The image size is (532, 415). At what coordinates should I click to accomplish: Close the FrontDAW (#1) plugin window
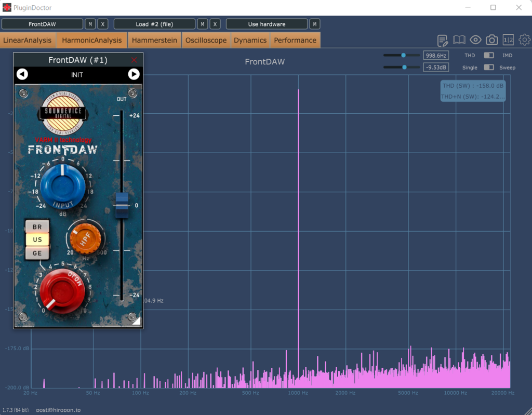[x=134, y=60]
